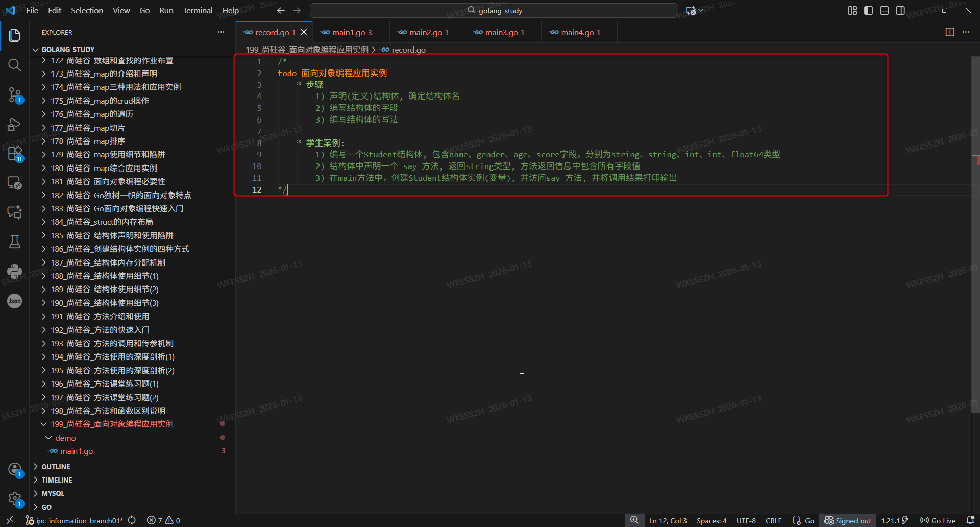Image resolution: width=980 pixels, height=527 pixels.
Task: Change line ending via CRLF indicator
Action: [x=774, y=520]
